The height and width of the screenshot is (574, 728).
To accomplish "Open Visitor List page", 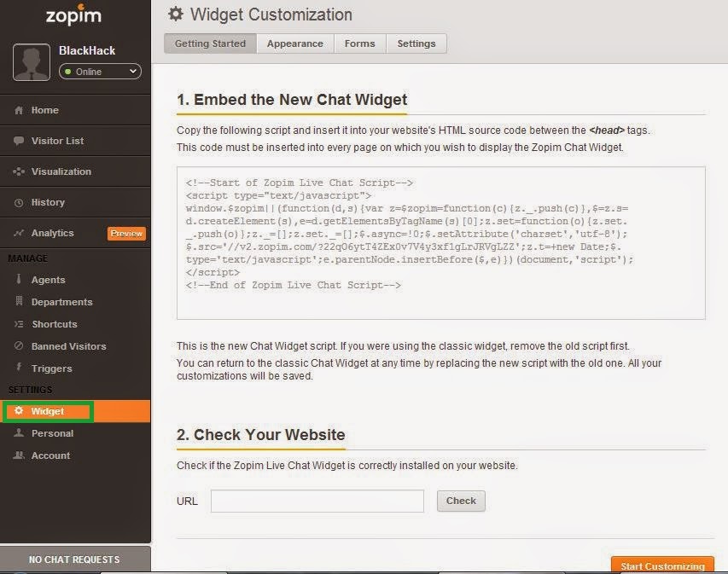I will point(75,141).
